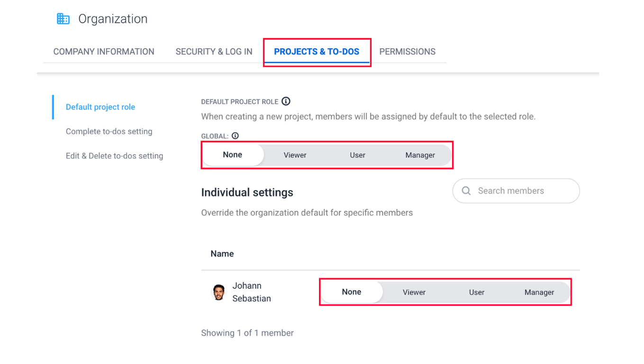
Task: Set global default role to User
Action: click(x=357, y=155)
